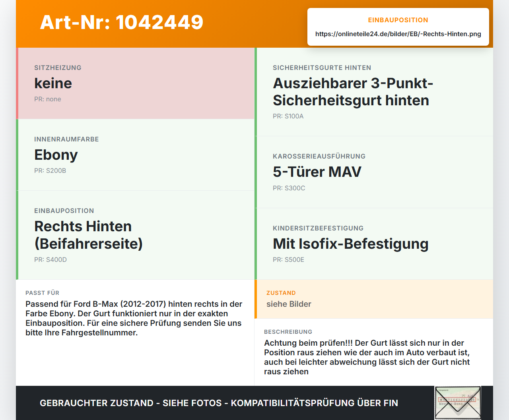The height and width of the screenshot is (420, 509).
Task: Select 'Rechts Hinten (Beifahrerseite)' value
Action: point(88,235)
